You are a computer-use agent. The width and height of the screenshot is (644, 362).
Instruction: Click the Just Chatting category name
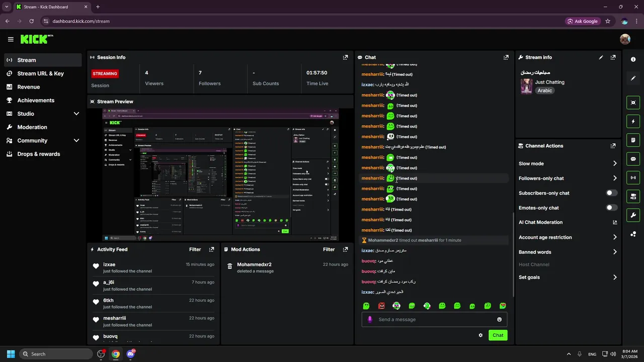point(549,82)
